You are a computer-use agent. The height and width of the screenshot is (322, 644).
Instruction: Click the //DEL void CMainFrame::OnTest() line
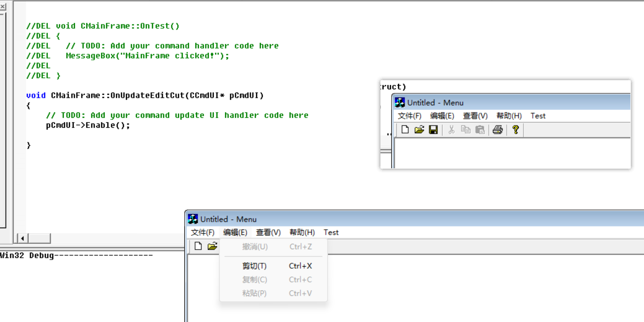(103, 26)
